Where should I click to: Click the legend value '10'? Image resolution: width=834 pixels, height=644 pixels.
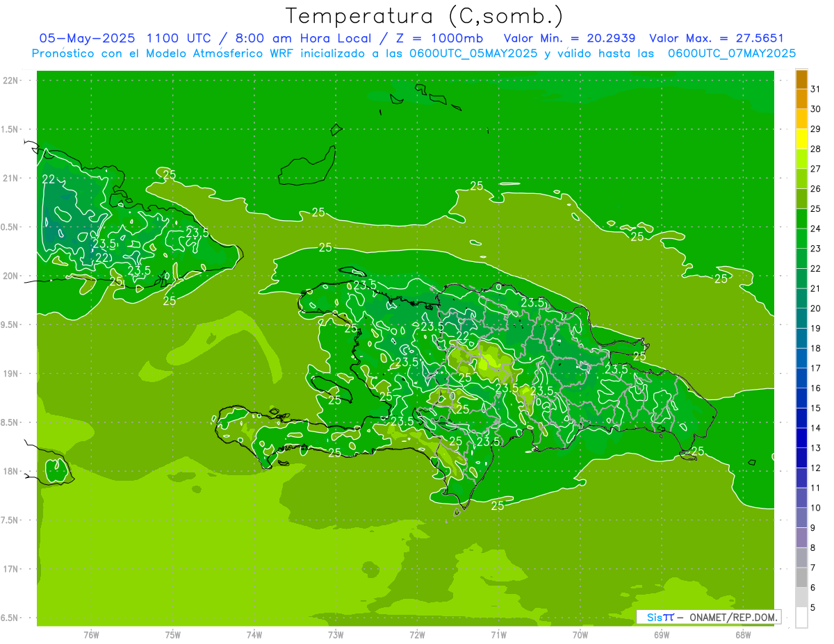coord(815,508)
